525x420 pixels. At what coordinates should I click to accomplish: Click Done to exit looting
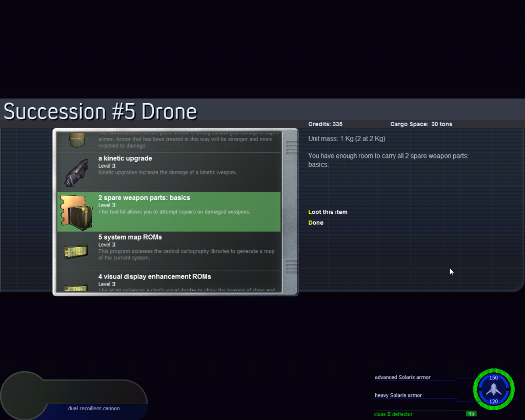coord(316,223)
